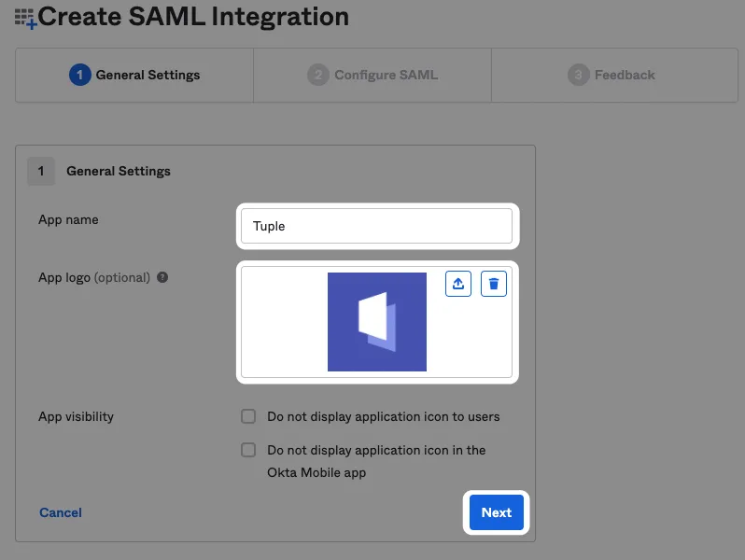Click the help icon next to App logo
This screenshot has width=745, height=560.
(162, 277)
